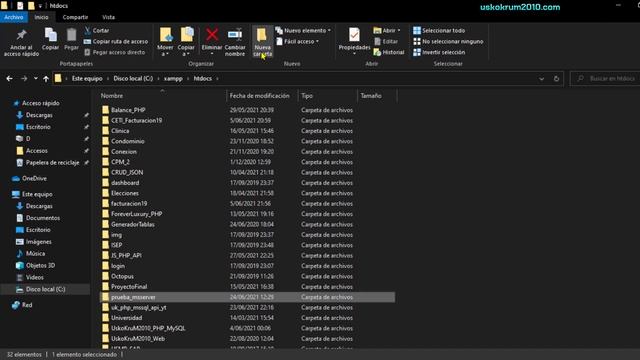Viewport: 640px width, 360px height.
Task: Click No seleccionar ninguno
Action: (448, 41)
